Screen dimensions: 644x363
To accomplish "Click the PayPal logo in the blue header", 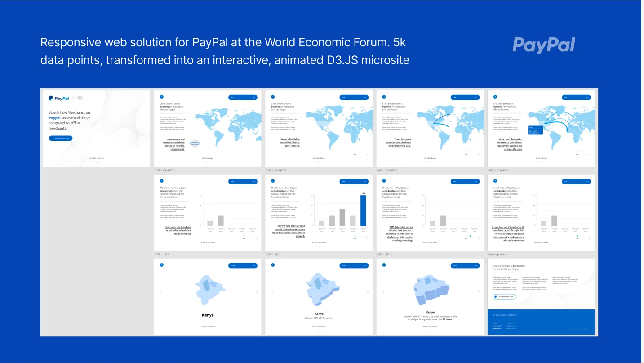I will click(x=544, y=45).
